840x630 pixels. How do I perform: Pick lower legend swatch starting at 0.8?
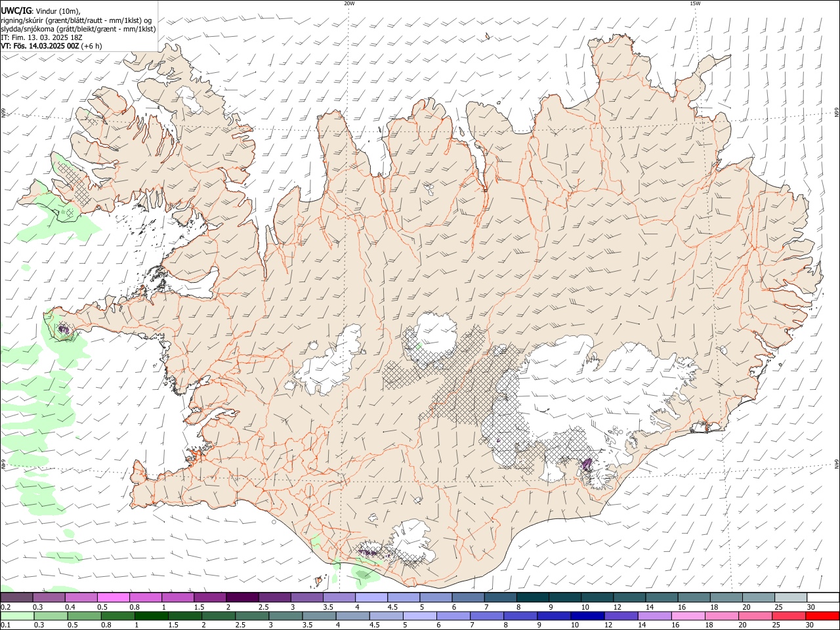(117, 616)
